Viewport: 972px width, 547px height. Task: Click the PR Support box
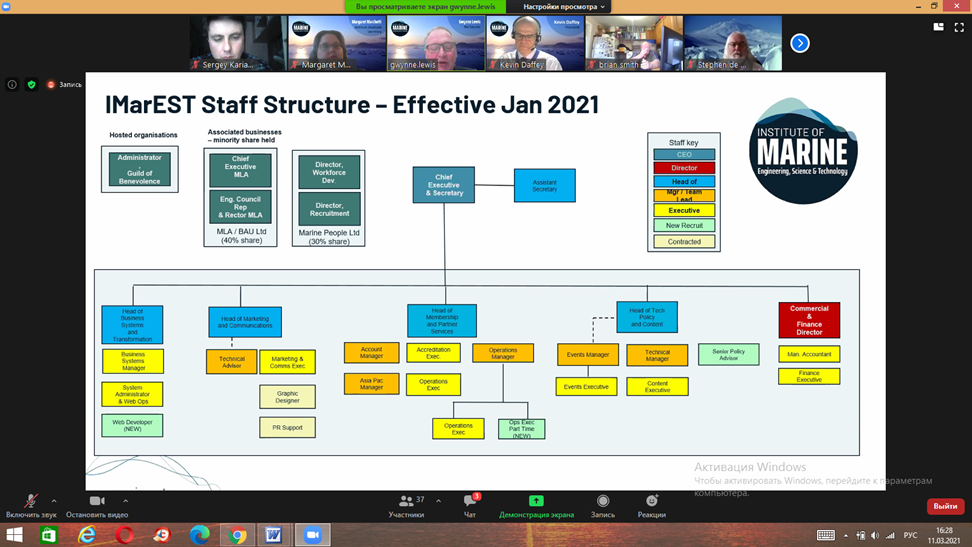point(287,427)
